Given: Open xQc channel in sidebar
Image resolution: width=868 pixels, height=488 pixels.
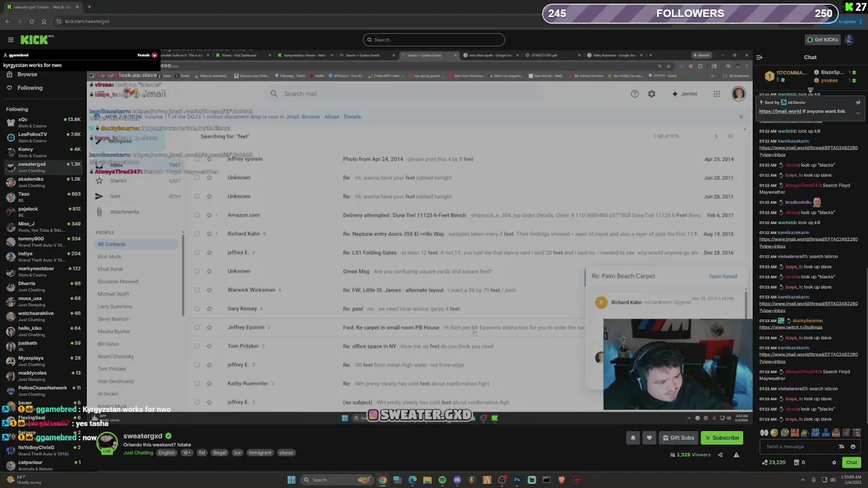Looking at the screenshot, I should coord(42,122).
